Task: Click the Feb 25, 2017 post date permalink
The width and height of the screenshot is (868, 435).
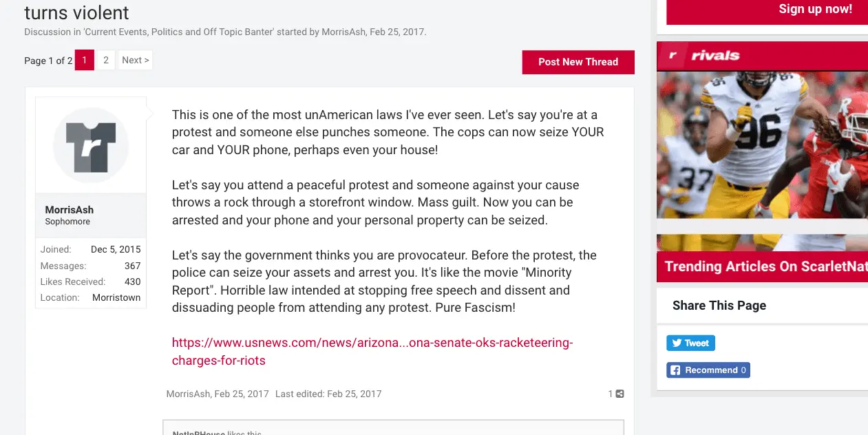Action: coord(242,394)
